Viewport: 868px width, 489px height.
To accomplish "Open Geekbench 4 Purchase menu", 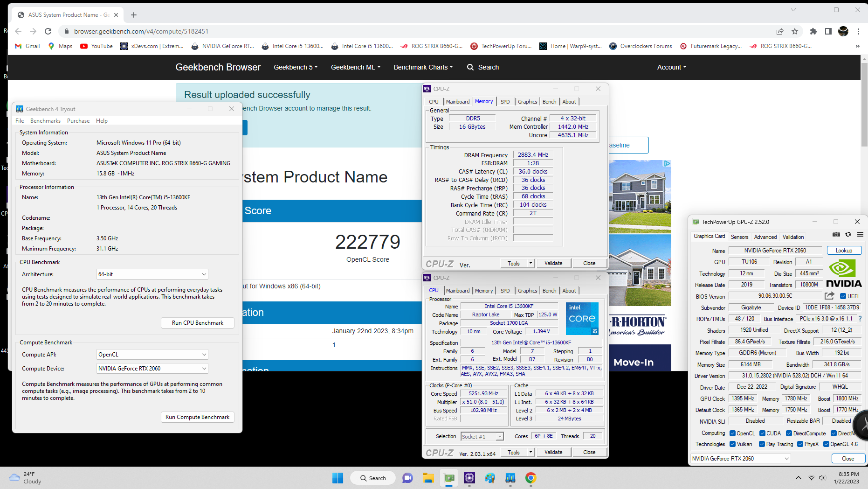I will pos(78,121).
